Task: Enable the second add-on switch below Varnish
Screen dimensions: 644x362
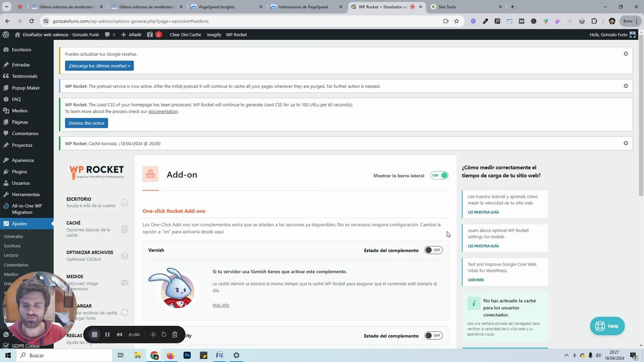Action: click(433, 335)
